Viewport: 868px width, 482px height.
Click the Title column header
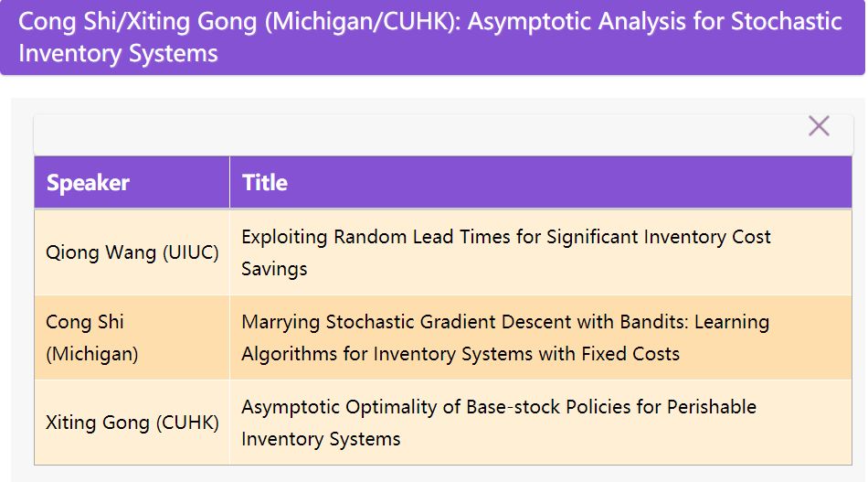pos(265,183)
